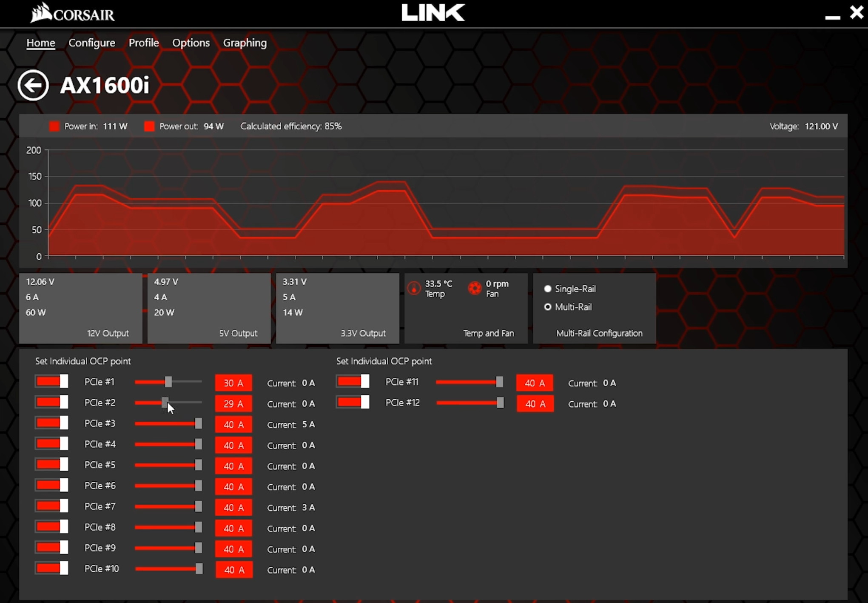Toggle OCP switch for PCIe #11
The height and width of the screenshot is (603, 868).
click(353, 381)
